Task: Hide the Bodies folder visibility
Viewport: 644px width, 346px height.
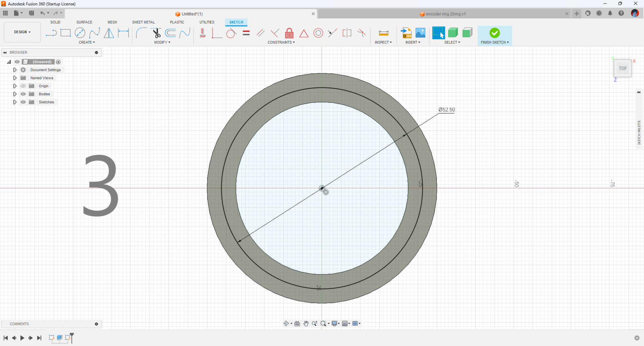Action: click(23, 94)
